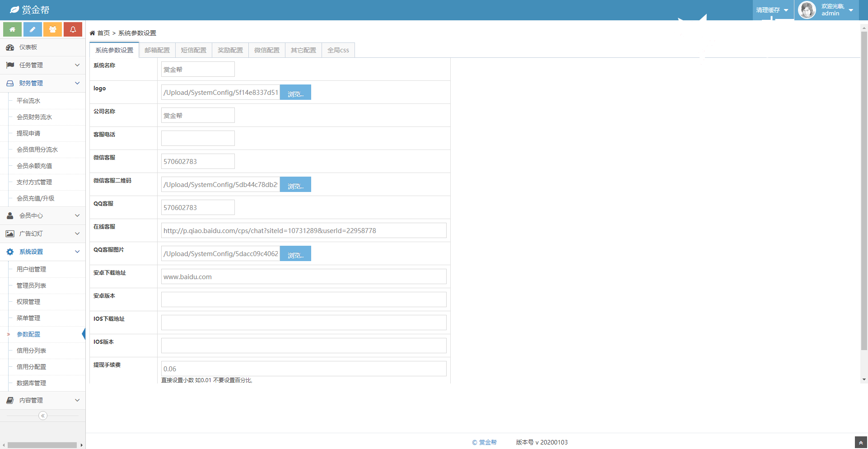Collapse sidebar with double-chevron icon
Image resolution: width=868 pixels, height=449 pixels.
coord(43,416)
